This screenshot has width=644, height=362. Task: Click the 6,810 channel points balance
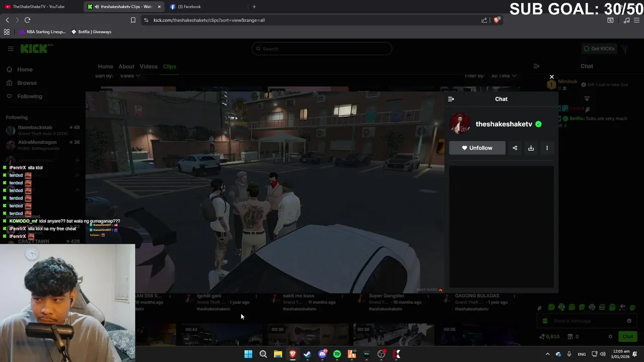(549, 336)
